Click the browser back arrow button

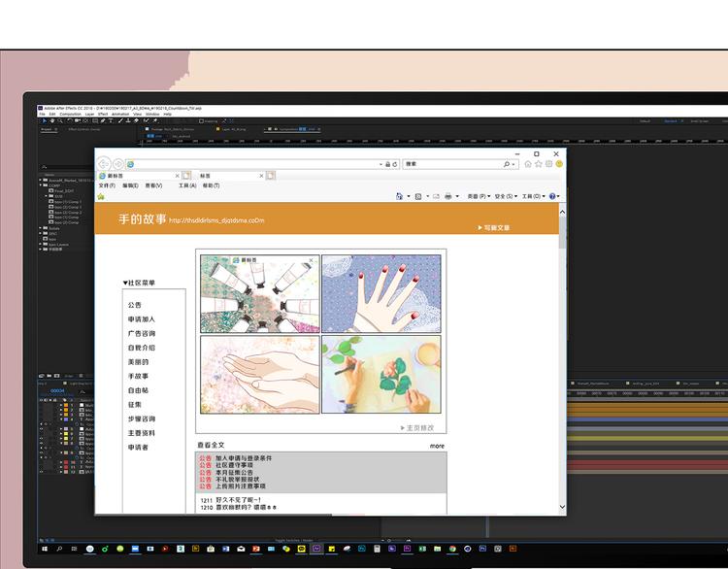(105, 164)
